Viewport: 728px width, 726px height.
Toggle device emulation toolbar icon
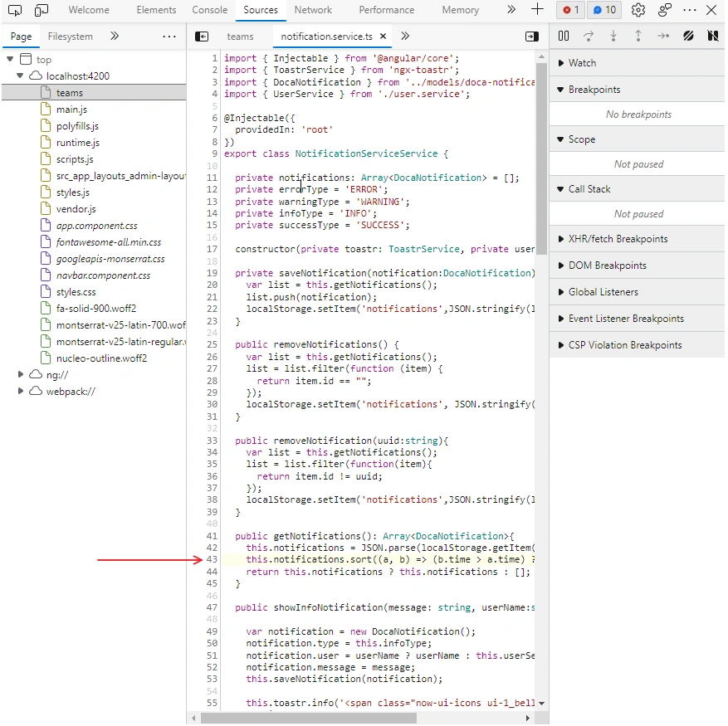[42, 10]
